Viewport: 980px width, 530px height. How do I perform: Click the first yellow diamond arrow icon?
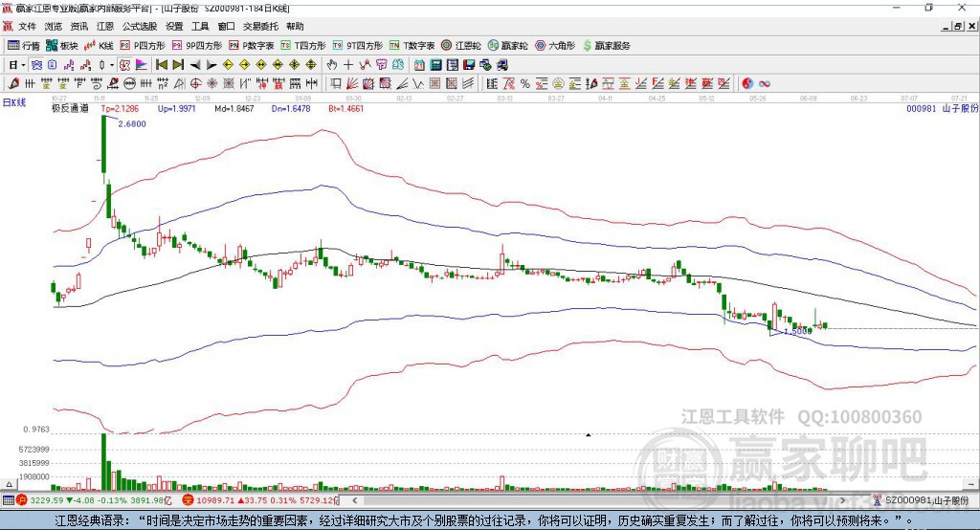[x=228, y=65]
